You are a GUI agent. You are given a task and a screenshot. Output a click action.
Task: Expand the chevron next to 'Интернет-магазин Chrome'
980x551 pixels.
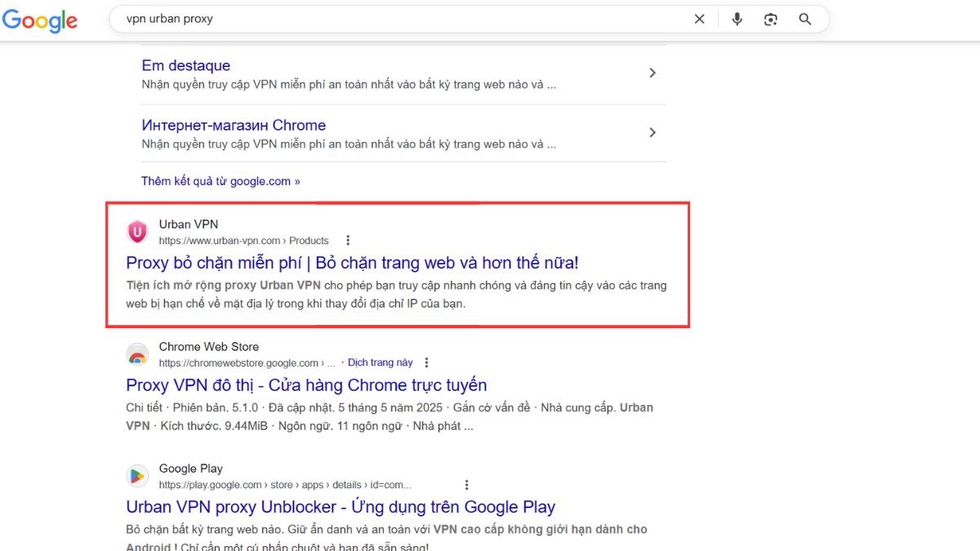click(x=652, y=132)
